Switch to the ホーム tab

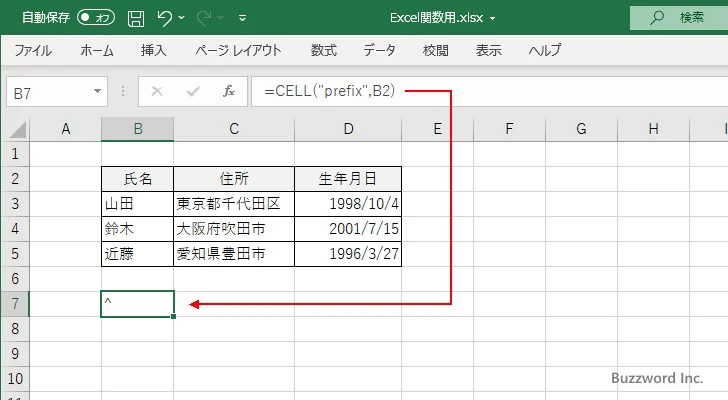click(97, 50)
